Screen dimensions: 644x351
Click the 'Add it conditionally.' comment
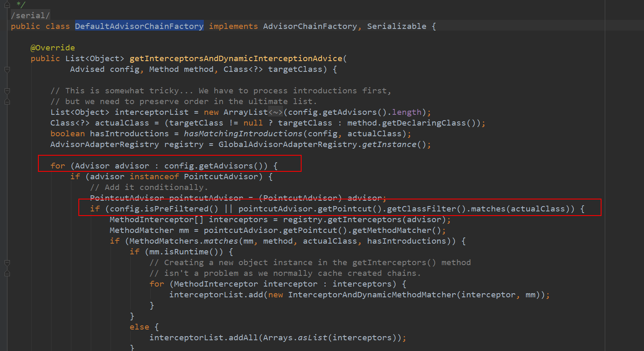point(149,187)
